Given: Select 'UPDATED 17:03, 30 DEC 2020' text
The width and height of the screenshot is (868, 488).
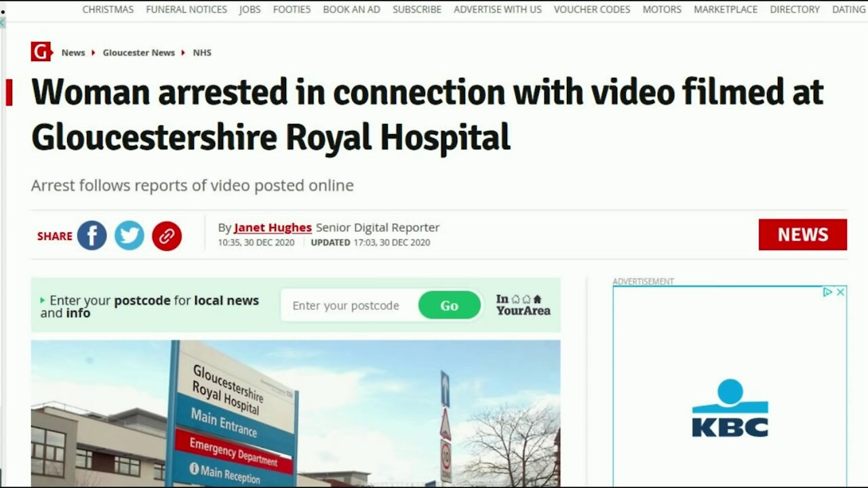Looking at the screenshot, I should pos(370,243).
